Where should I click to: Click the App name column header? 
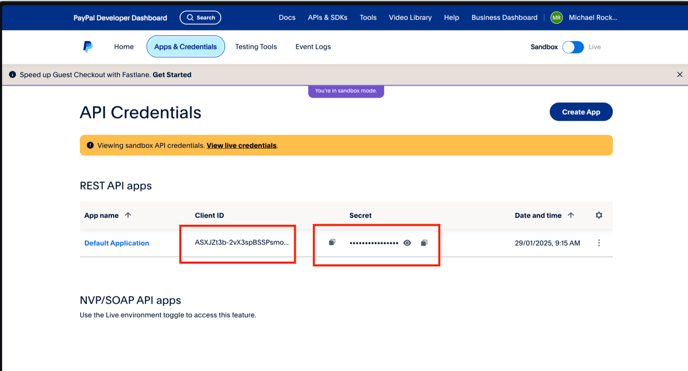coord(101,215)
